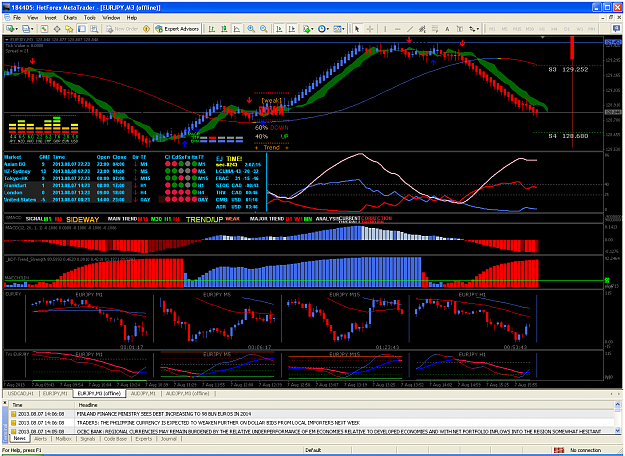Select the text label tool

[x=459, y=29]
